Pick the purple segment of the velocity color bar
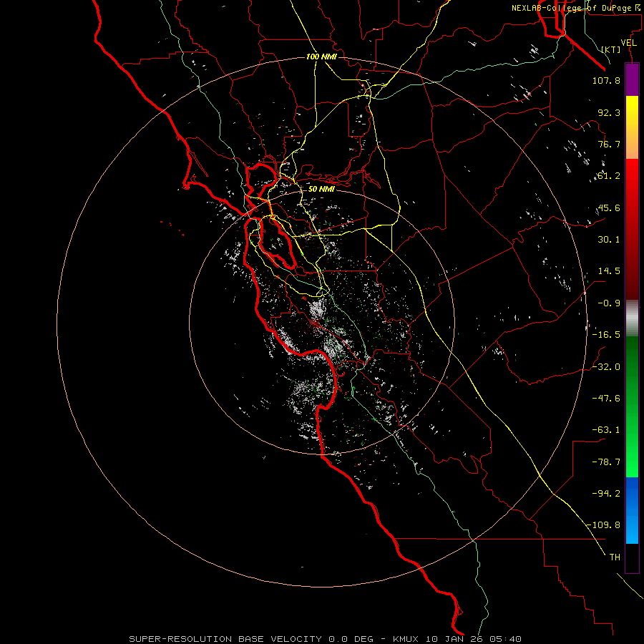The image size is (644, 644). click(x=632, y=80)
